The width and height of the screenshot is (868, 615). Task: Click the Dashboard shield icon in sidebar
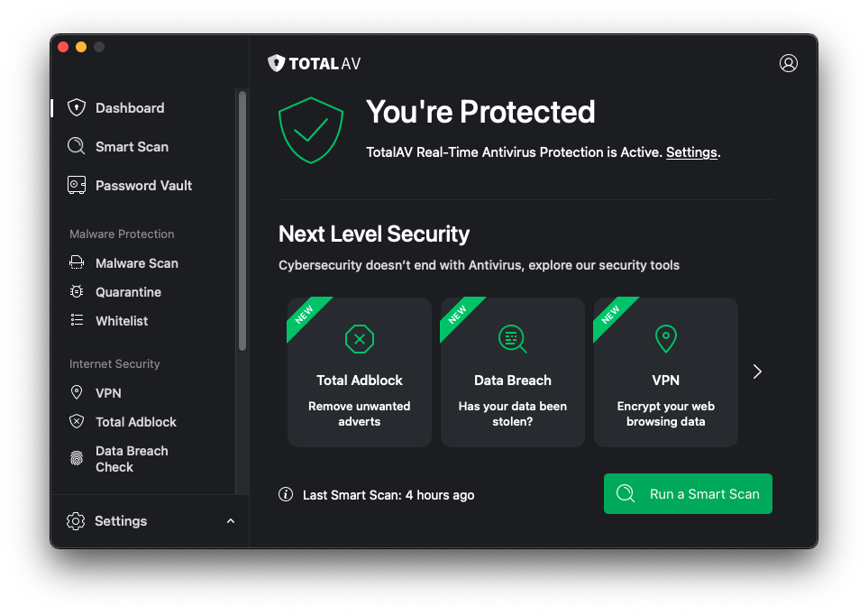pyautogui.click(x=77, y=108)
